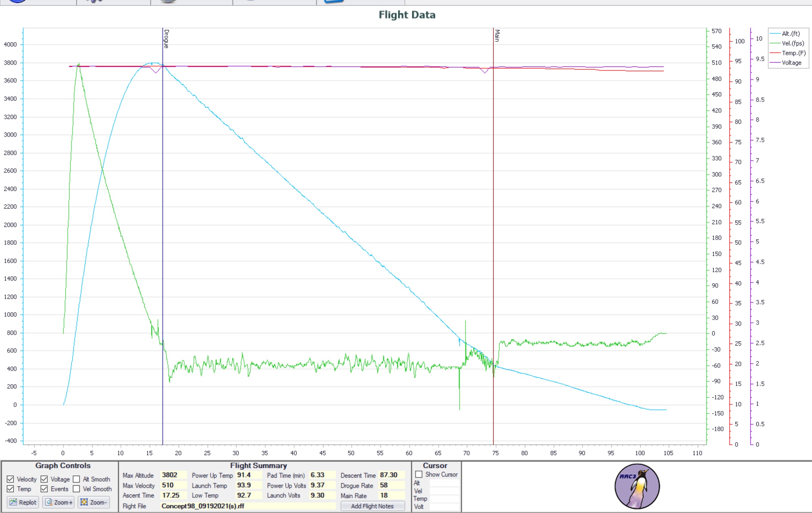Click the RRC3 penguin rocket logo
This screenshot has width=812, height=513.
[x=637, y=486]
